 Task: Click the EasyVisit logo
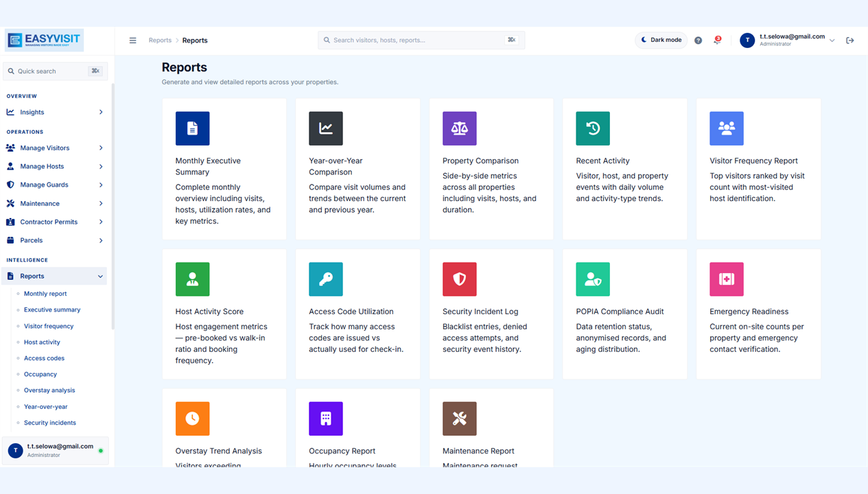click(44, 40)
